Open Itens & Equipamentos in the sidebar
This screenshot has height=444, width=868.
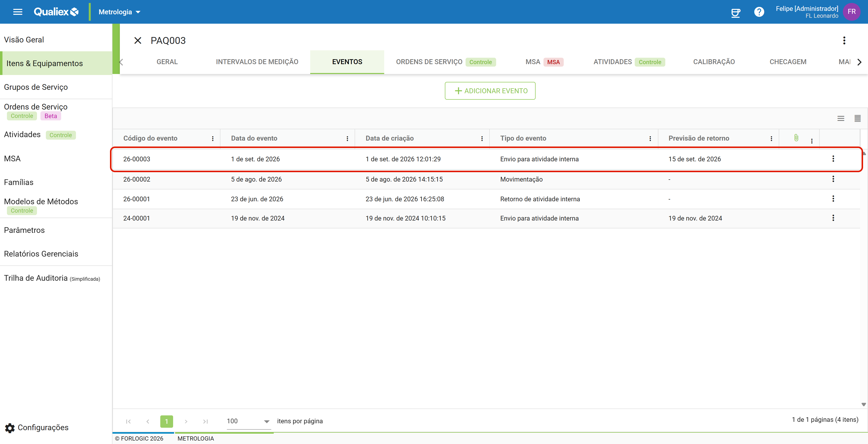pos(56,63)
